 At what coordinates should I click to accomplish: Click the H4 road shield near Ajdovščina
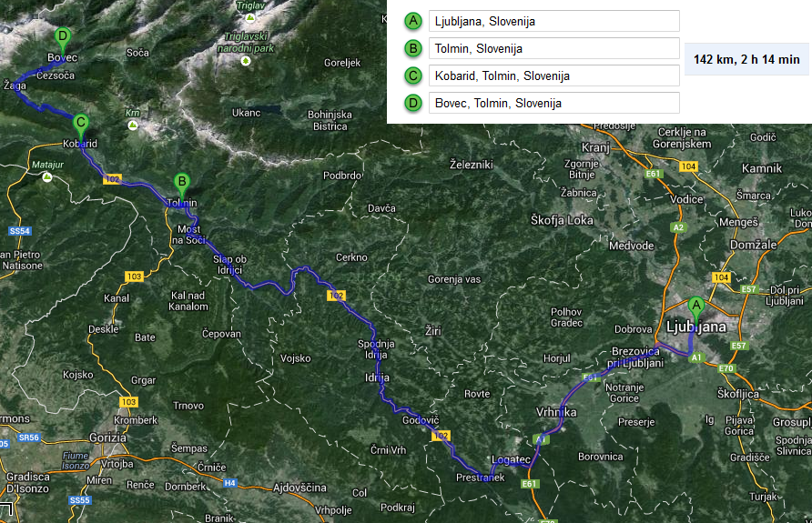(x=230, y=483)
